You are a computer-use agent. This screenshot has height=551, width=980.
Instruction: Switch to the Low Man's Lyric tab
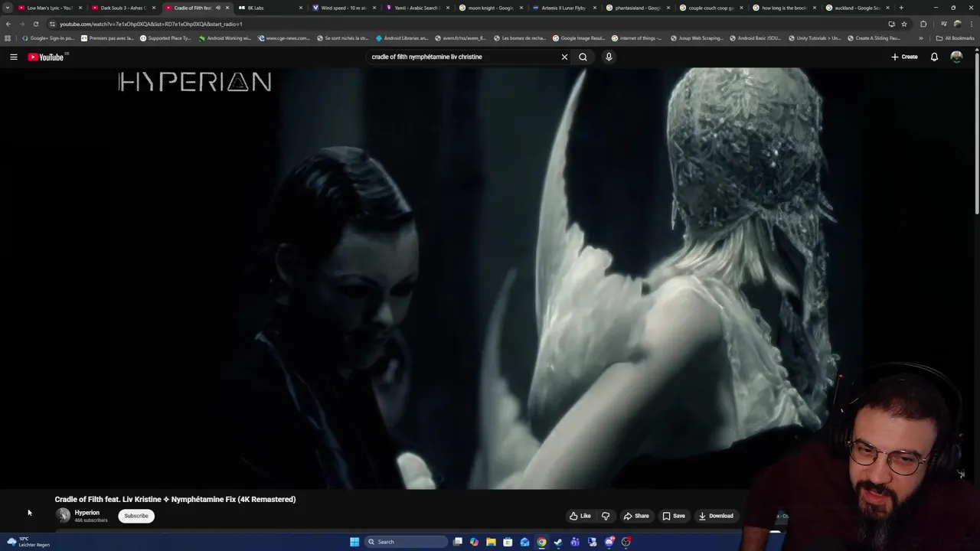point(49,8)
